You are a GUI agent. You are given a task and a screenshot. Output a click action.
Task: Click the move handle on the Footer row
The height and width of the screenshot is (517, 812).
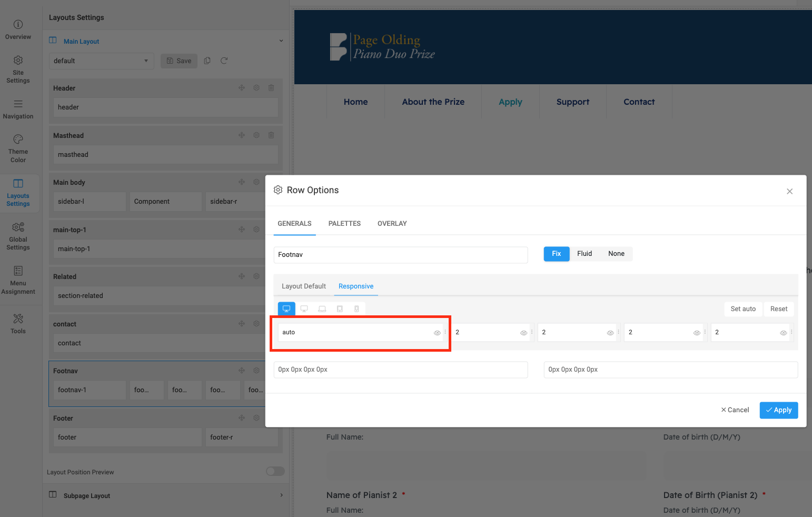point(242,418)
